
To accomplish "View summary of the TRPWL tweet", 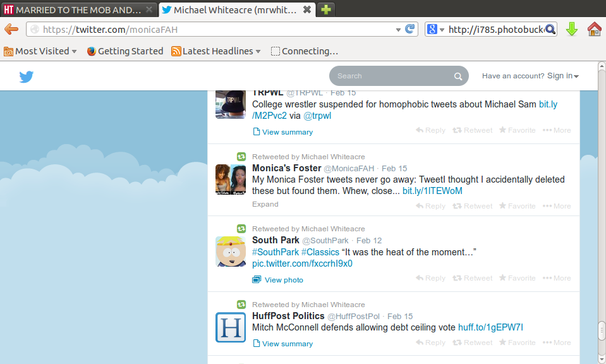I will pos(283,132).
